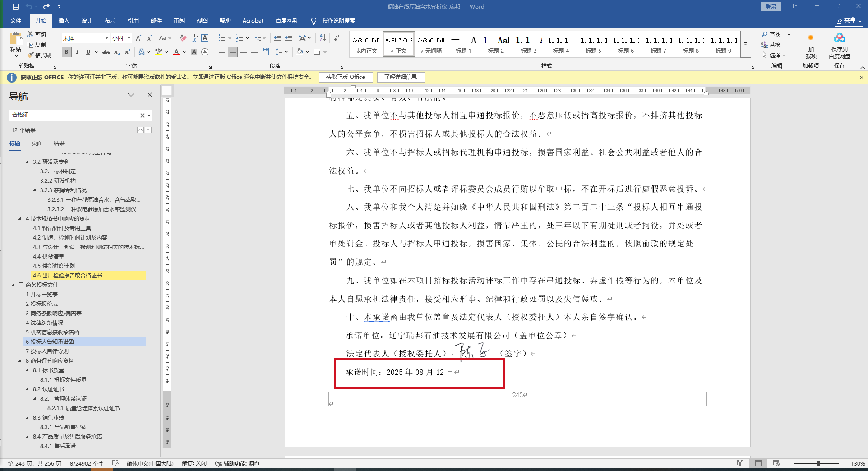Apply the yellow text highlight color
868x471 pixels.
[x=158, y=52]
